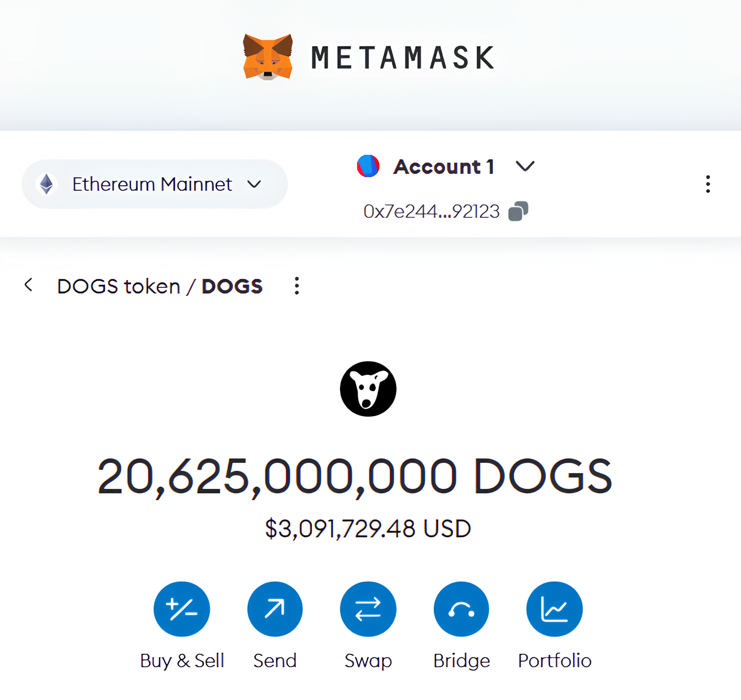This screenshot has width=741, height=700.
Task: Click the MetaMask fox logo
Action: pyautogui.click(x=268, y=57)
